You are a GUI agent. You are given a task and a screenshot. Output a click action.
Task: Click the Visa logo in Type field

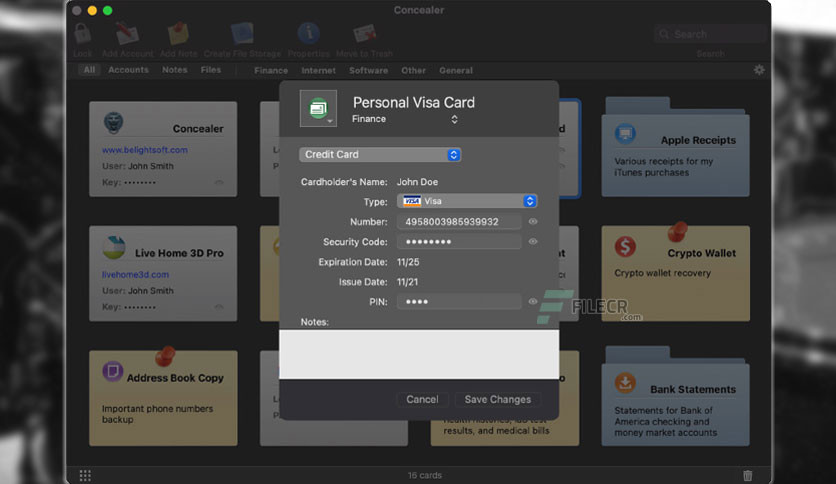click(412, 201)
